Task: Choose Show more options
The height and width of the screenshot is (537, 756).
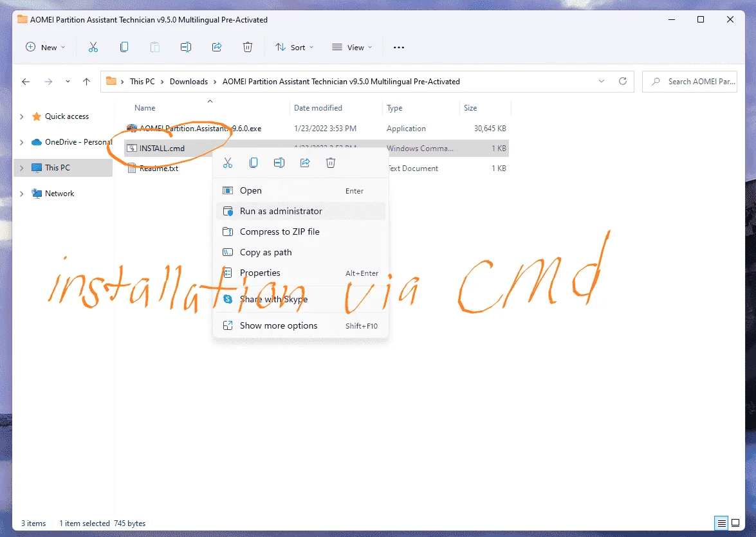Action: [x=300, y=326]
